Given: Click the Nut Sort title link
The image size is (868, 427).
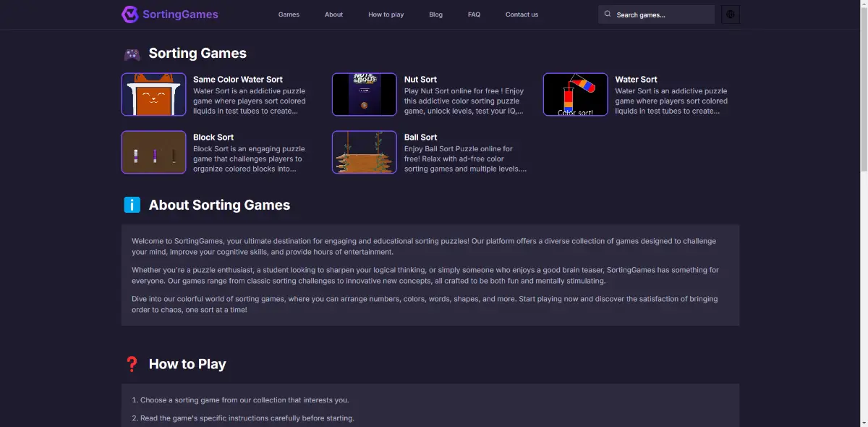Looking at the screenshot, I should pos(420,79).
